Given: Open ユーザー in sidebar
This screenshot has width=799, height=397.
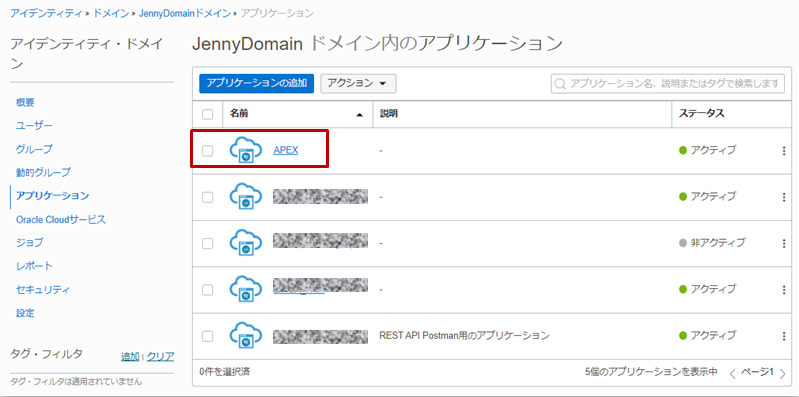Looking at the screenshot, I should [34, 125].
